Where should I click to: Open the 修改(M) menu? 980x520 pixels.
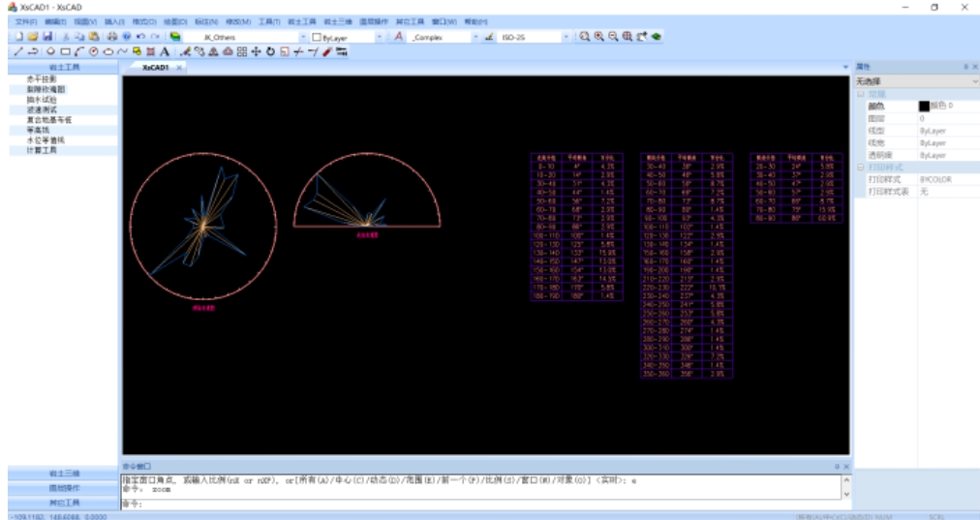(x=238, y=22)
